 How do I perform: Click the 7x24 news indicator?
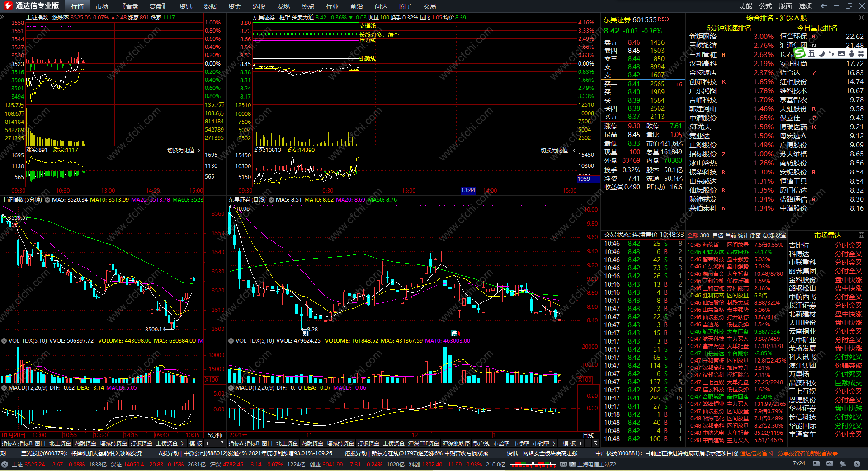click(799, 463)
